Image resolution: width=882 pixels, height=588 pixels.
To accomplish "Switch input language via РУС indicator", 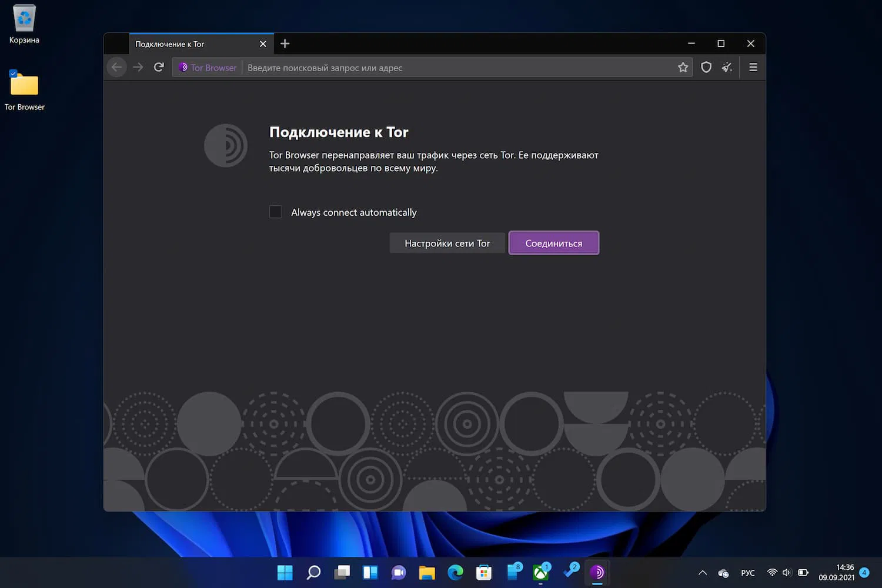I will [748, 573].
